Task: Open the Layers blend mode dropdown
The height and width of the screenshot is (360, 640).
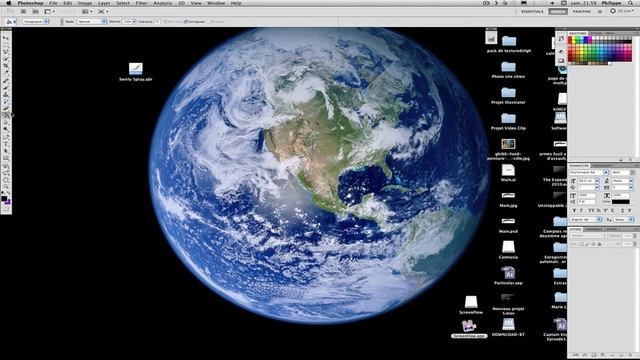Action: click(588, 236)
